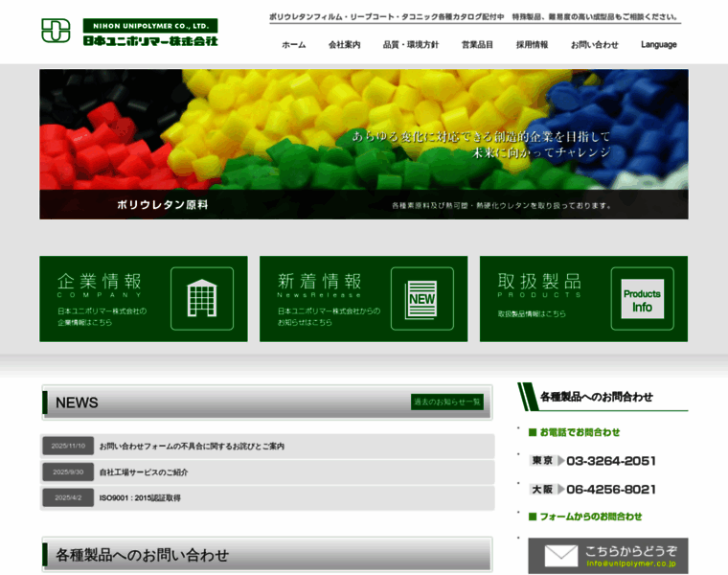Open the 会社案内 menu item
Viewport: 728px width, 575px height.
click(345, 45)
